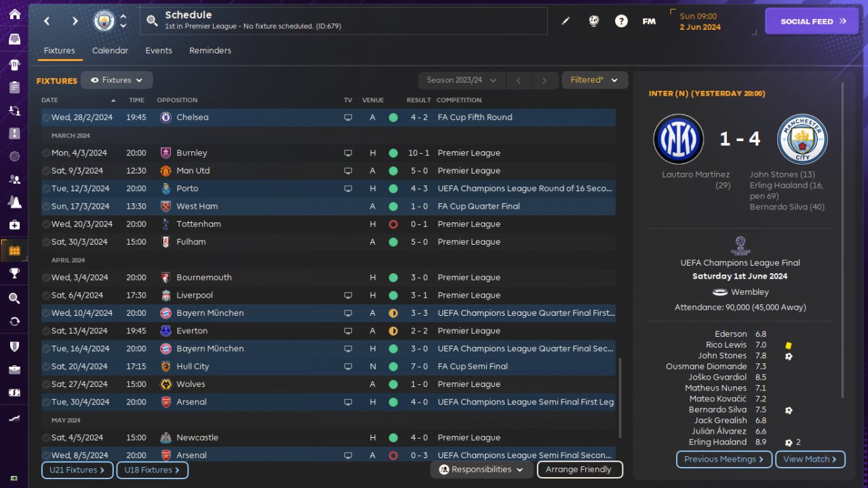Open U18 Fixtures
Screen dimensions: 868x488
tap(152, 470)
